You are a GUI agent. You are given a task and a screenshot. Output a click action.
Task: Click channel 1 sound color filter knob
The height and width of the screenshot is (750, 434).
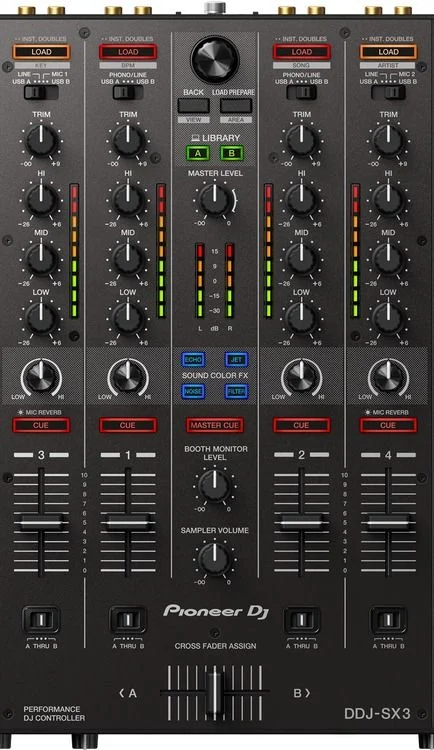pyautogui.click(x=128, y=377)
